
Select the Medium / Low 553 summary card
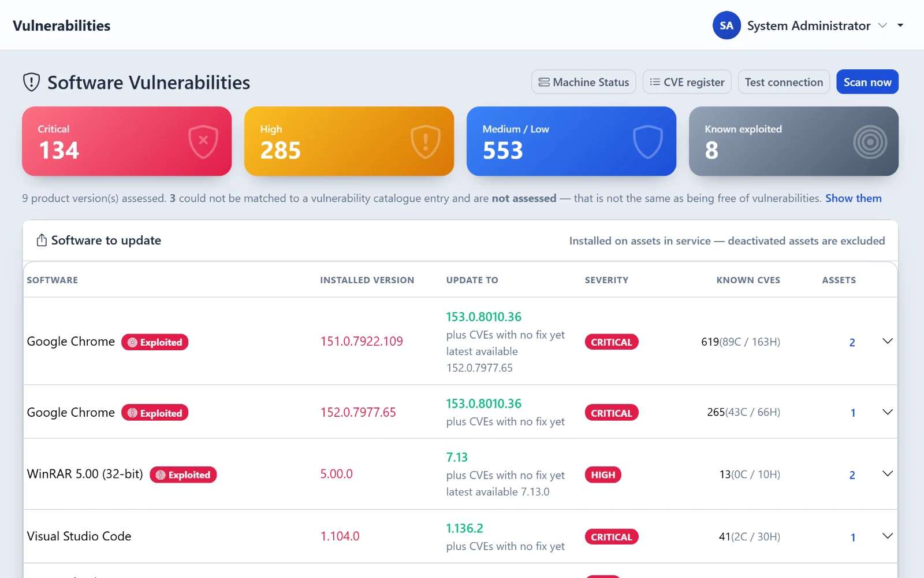[572, 141]
